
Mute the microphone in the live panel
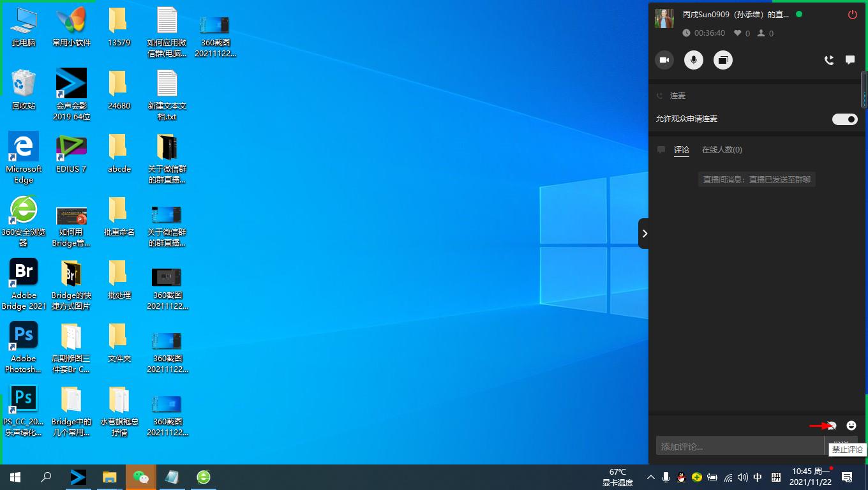(x=694, y=60)
